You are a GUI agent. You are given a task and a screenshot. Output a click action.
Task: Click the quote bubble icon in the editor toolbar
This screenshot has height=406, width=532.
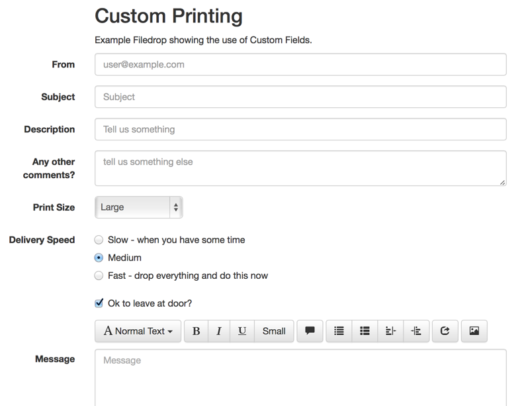click(x=309, y=331)
